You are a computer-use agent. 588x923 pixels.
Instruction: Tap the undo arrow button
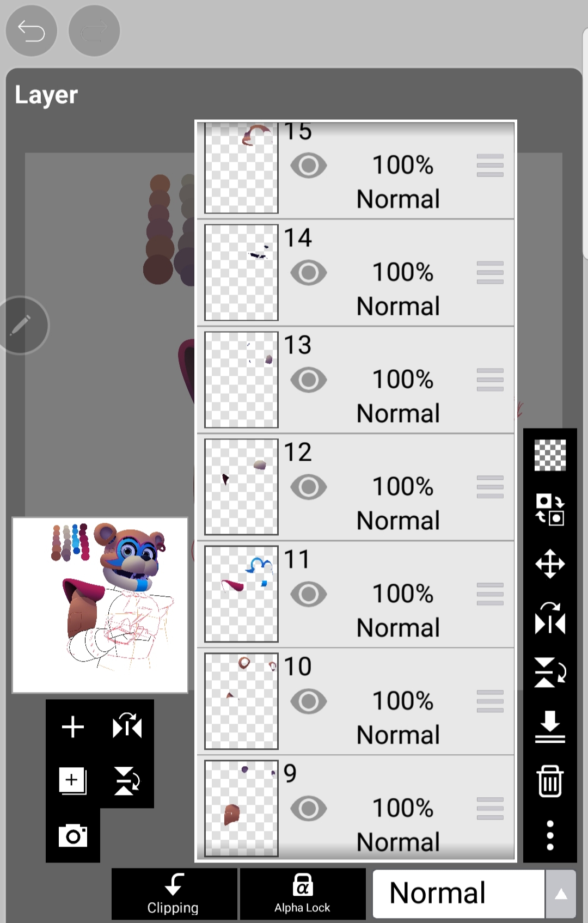click(x=31, y=31)
